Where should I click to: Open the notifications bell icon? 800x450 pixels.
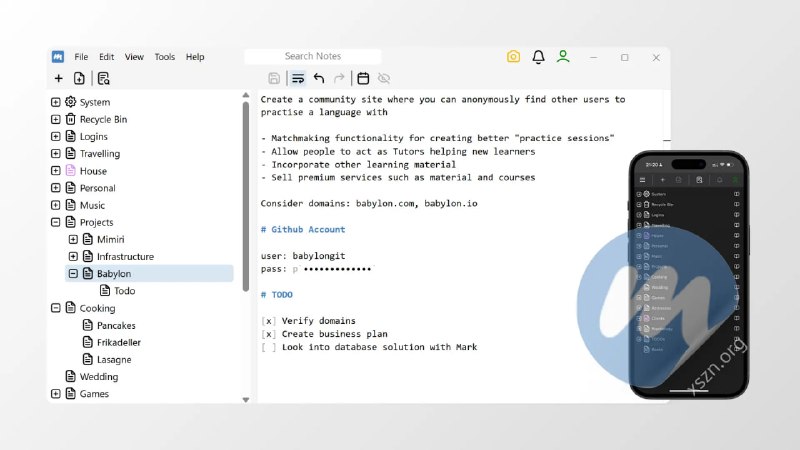tap(538, 57)
